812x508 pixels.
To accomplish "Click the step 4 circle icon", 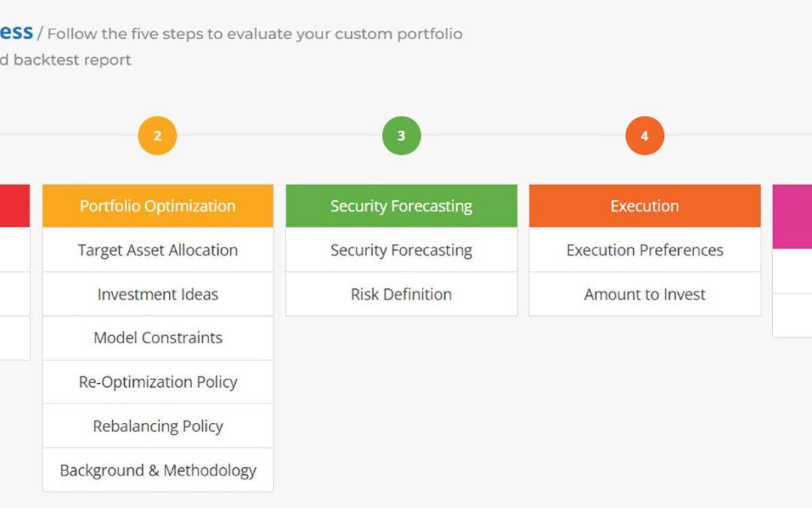I will [644, 135].
